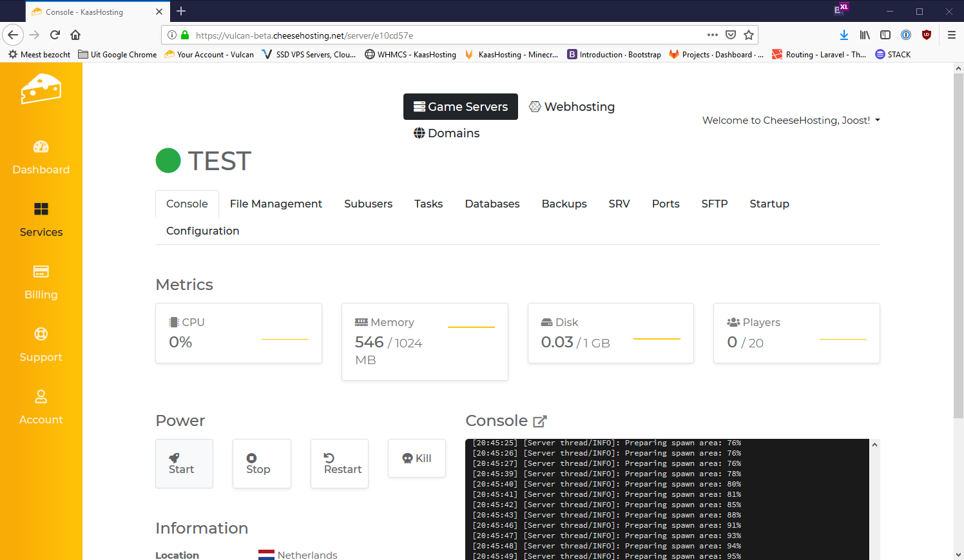
Task: Click the CheeseHosting cheese logo
Action: click(41, 88)
